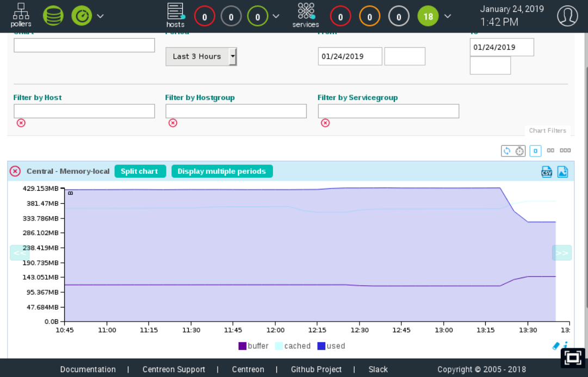Viewport: 588px width, 377px height.
Task: Click the pollers icon in top bar
Action: point(21,15)
